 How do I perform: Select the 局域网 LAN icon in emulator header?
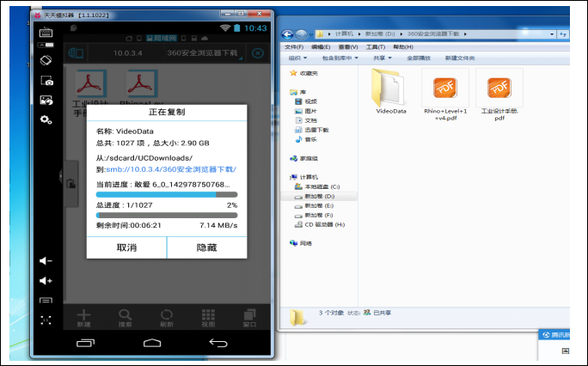162,38
